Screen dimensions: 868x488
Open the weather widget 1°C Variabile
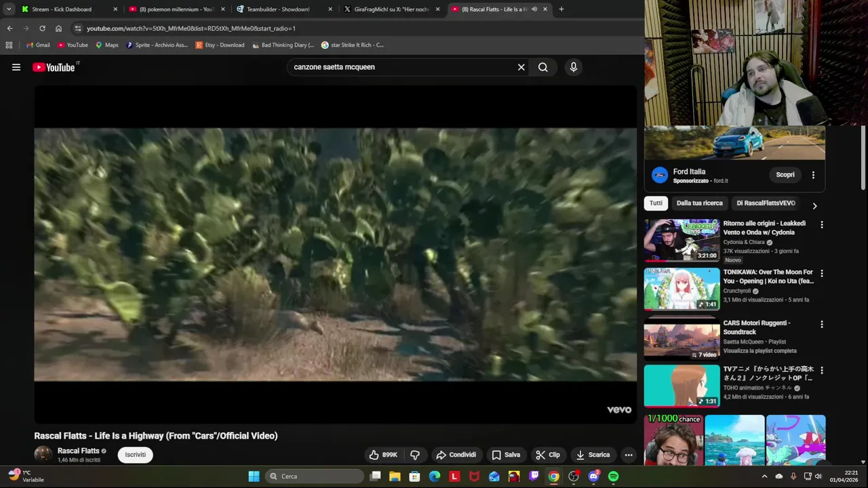tap(26, 476)
